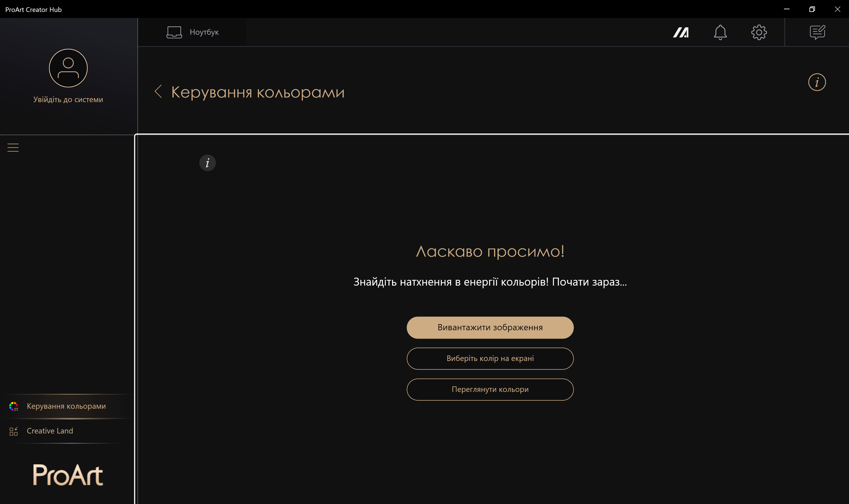Select the Ноутбук device tab
The width and height of the screenshot is (849, 504).
pos(204,32)
